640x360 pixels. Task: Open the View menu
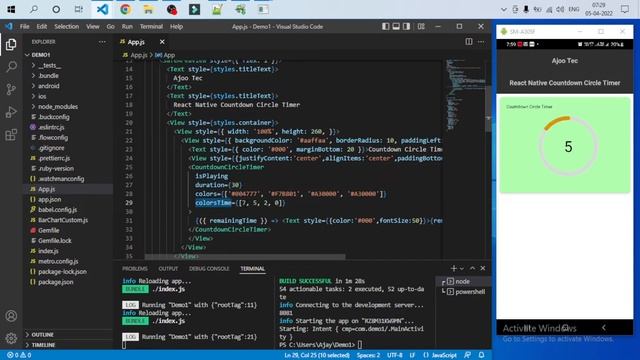point(93,27)
